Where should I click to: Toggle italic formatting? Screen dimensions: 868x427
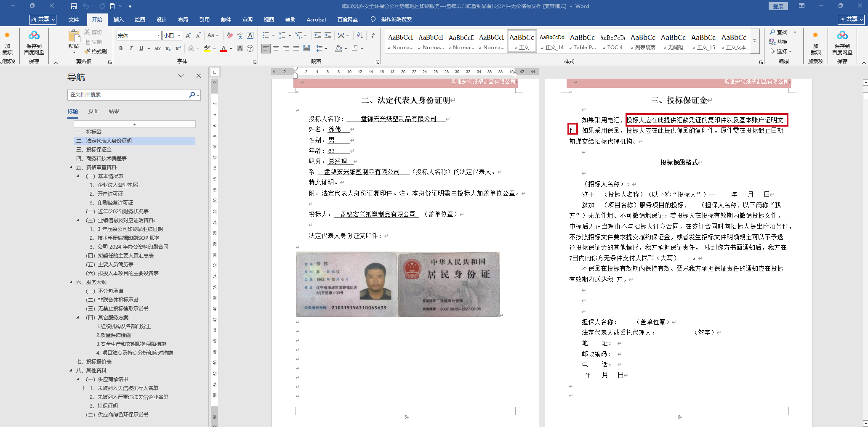131,48
